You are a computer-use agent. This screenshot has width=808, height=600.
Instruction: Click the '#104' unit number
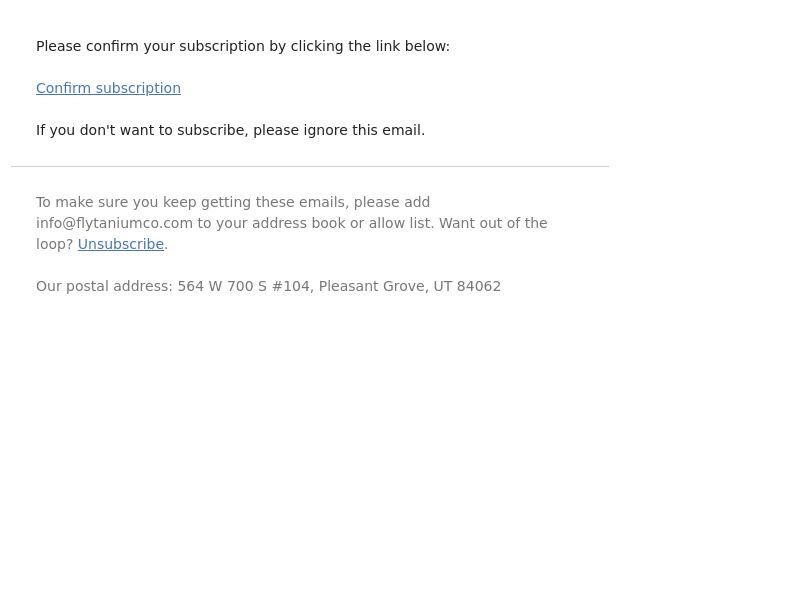tap(292, 286)
